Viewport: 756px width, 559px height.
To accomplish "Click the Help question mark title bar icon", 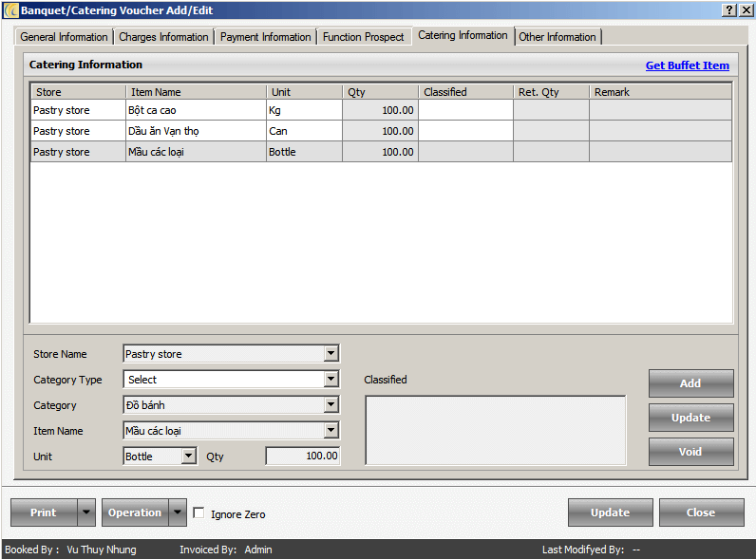I will 728,9.
